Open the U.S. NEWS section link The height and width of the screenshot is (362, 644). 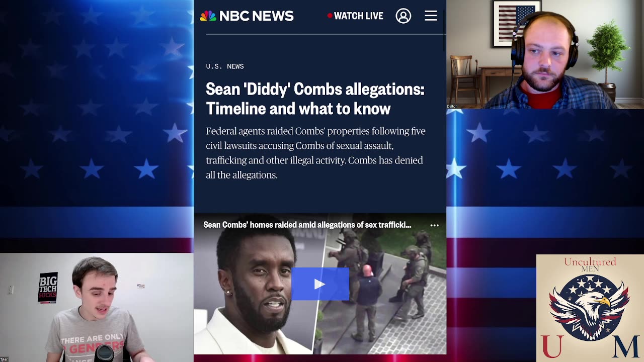(x=225, y=66)
